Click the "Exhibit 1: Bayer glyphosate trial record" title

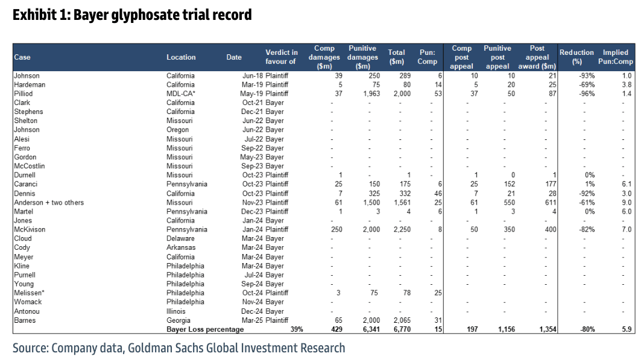[132, 15]
